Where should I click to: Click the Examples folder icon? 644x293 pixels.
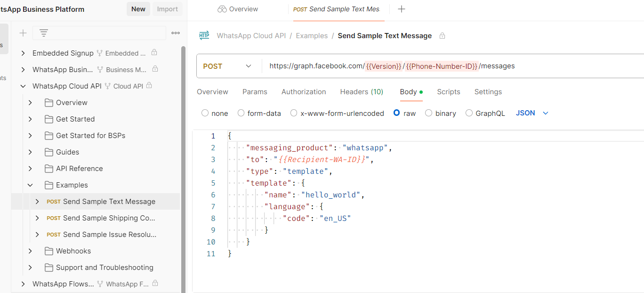point(48,185)
